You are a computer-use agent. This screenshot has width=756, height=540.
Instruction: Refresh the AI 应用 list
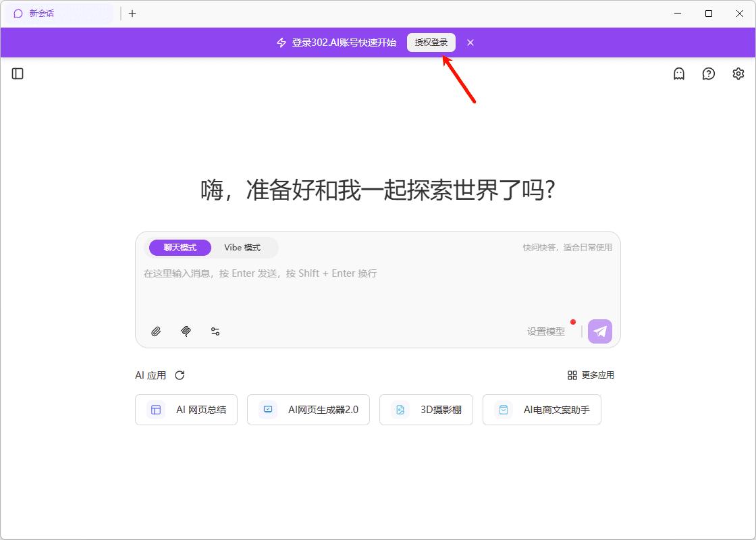coord(180,375)
